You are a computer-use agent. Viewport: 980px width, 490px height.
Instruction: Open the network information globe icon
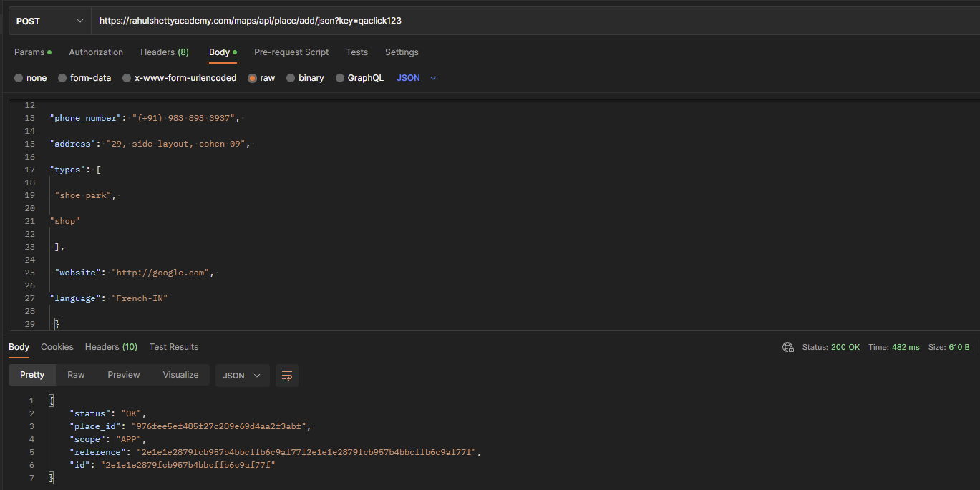point(788,347)
